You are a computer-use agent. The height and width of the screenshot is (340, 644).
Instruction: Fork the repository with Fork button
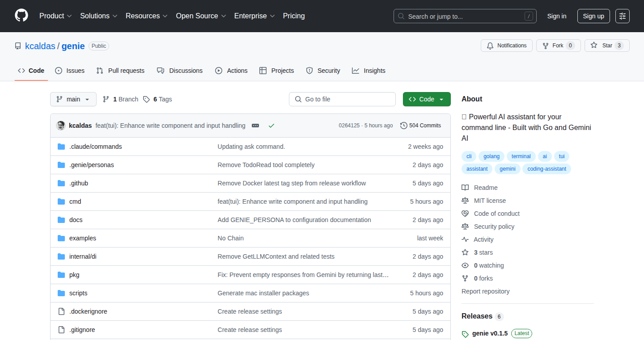click(558, 46)
